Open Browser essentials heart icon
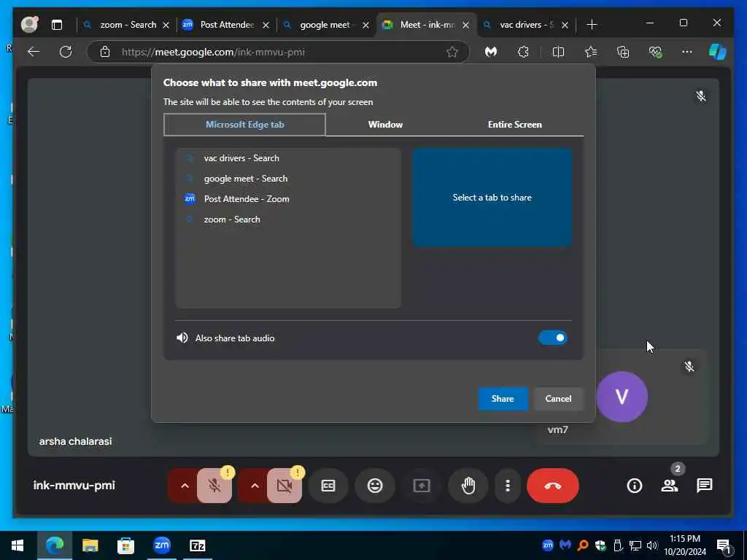This screenshot has height=560, width=747. point(656,52)
